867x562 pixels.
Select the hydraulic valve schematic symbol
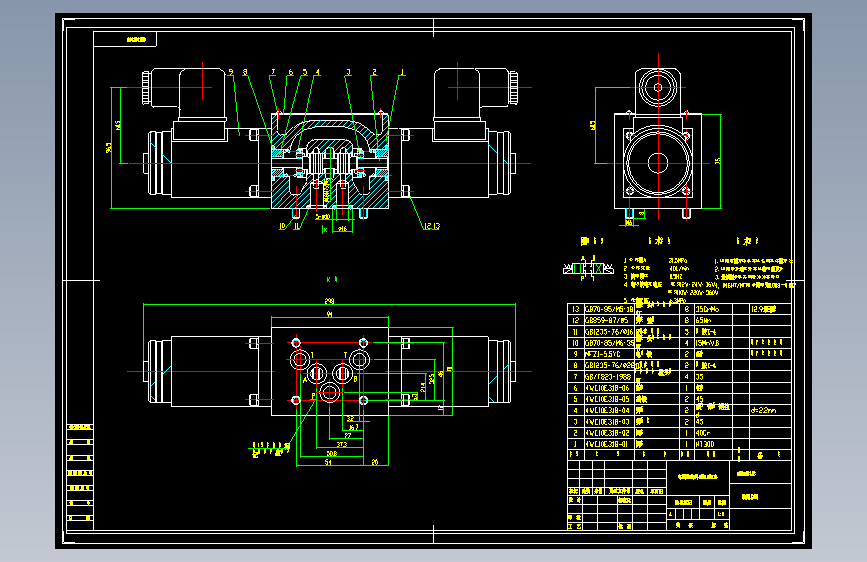pos(588,269)
